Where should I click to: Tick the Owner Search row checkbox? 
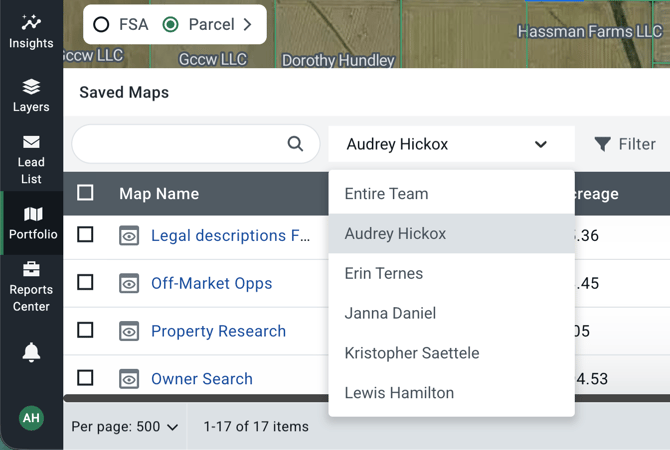(x=86, y=378)
